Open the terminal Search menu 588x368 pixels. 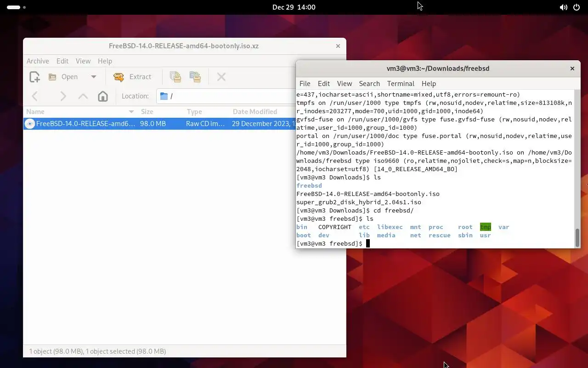point(369,83)
